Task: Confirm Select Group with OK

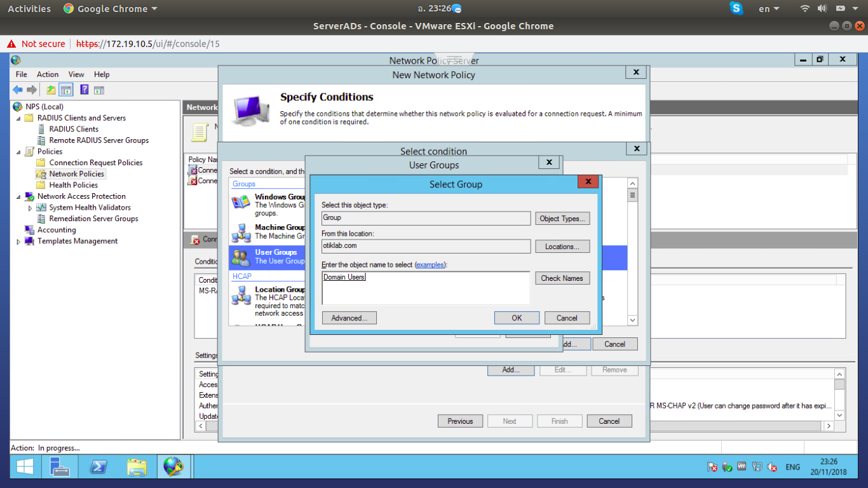Action: [x=517, y=318]
